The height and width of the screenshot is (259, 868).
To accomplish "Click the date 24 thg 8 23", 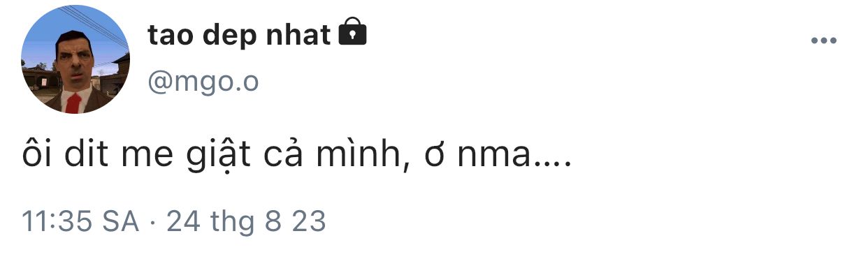I will coord(247,221).
